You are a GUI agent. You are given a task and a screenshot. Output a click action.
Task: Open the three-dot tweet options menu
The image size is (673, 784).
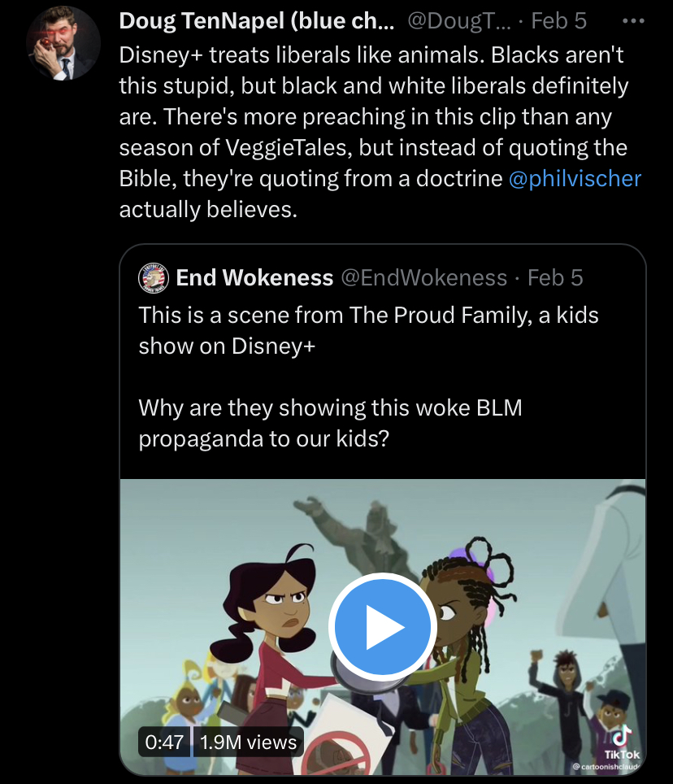[x=633, y=21]
